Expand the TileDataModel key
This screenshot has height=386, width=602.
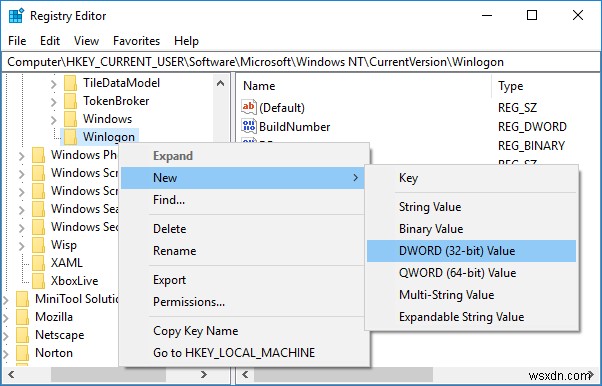click(53, 84)
